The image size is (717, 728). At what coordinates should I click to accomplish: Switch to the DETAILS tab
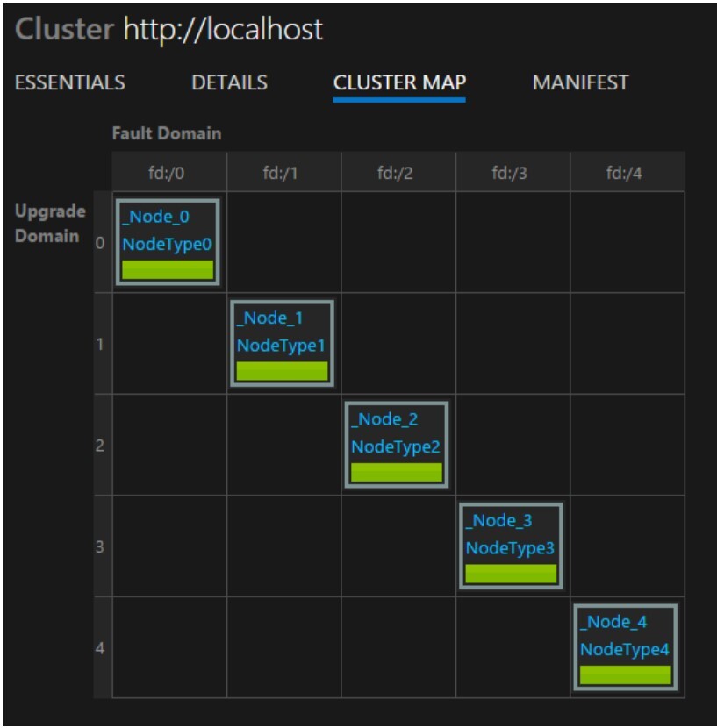pos(229,83)
